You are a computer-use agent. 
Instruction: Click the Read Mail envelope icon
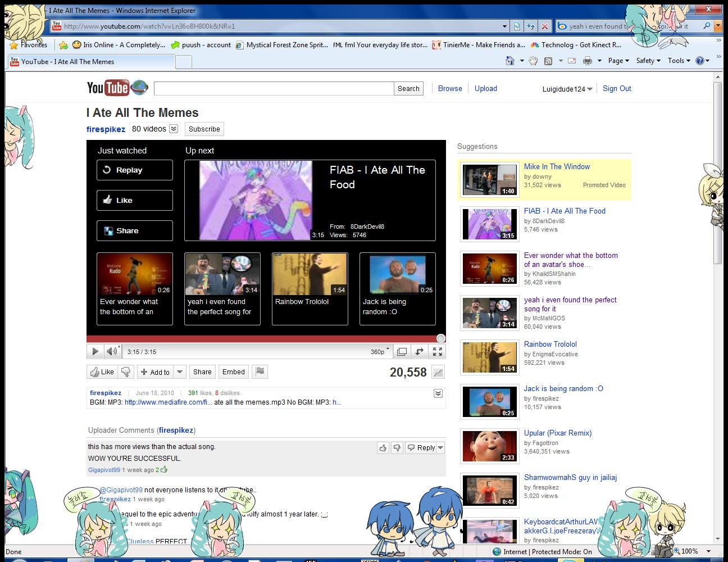pyautogui.click(x=572, y=61)
